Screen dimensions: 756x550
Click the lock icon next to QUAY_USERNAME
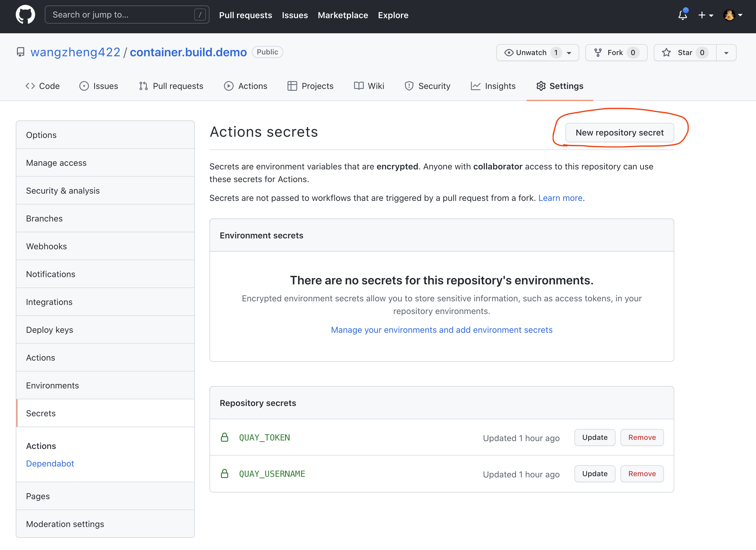click(x=225, y=474)
